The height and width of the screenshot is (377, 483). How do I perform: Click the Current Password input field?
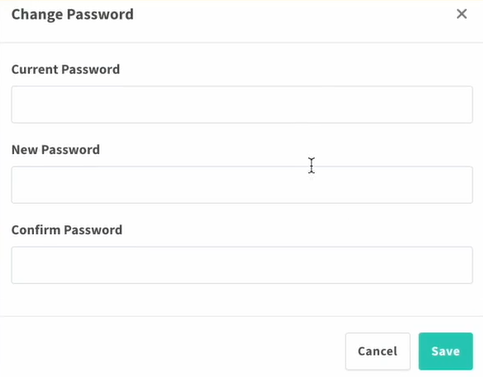pos(242,105)
